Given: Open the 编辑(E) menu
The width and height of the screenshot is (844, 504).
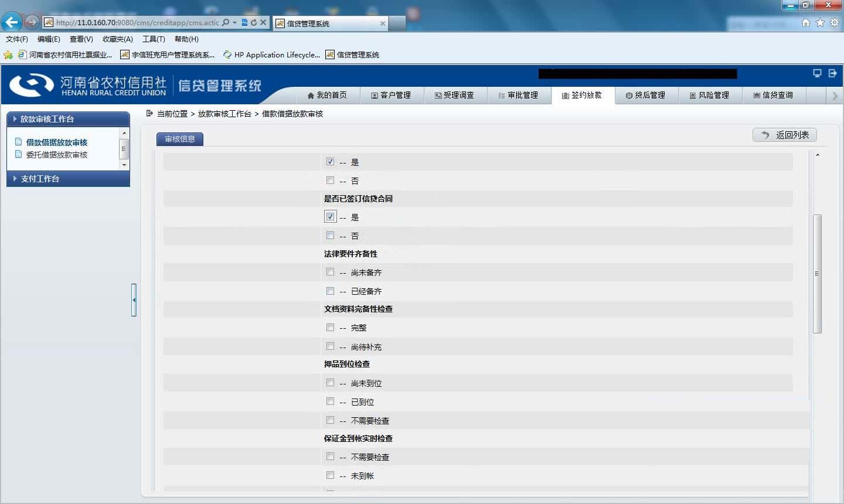Looking at the screenshot, I should click(x=49, y=39).
